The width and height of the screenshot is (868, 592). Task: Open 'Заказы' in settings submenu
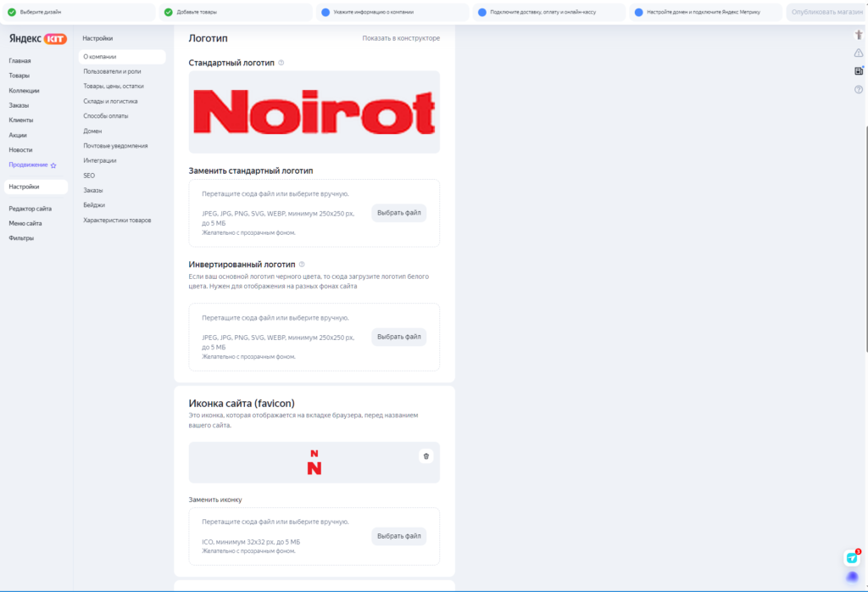(x=93, y=191)
